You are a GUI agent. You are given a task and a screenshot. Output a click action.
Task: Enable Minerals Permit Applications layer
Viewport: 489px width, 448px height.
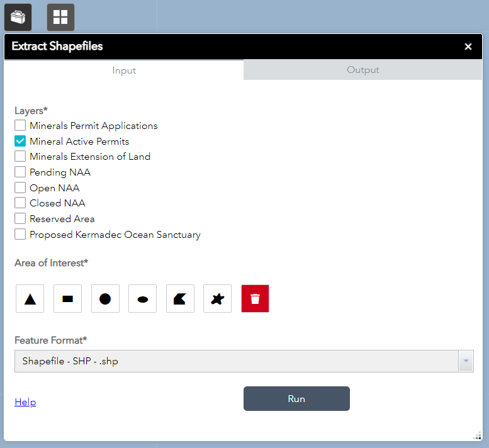click(20, 126)
